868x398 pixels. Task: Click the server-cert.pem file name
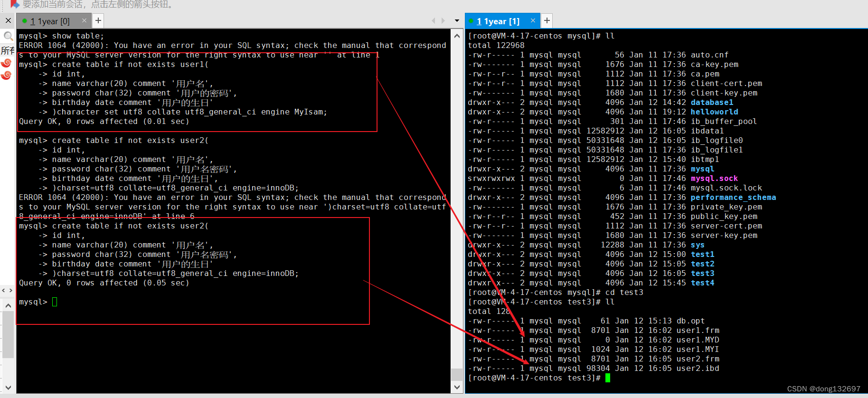(x=726, y=226)
